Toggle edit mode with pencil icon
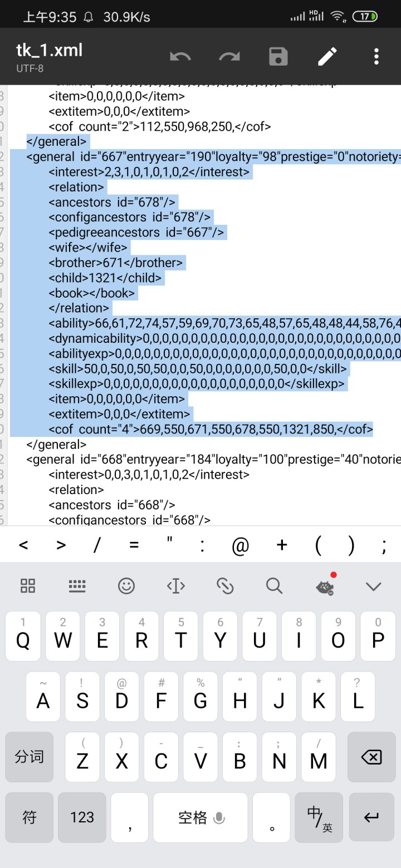 tap(327, 56)
